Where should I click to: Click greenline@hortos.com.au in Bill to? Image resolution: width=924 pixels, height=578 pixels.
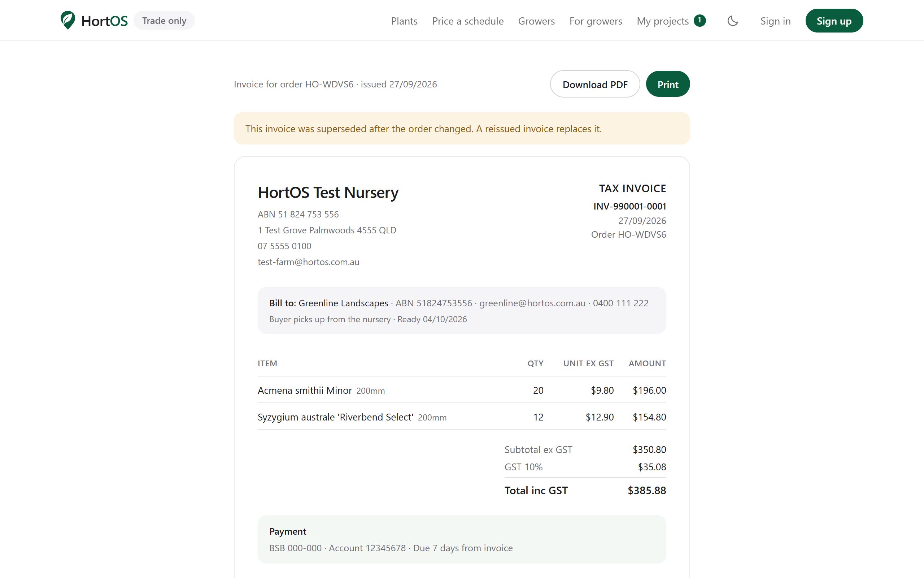click(x=532, y=303)
